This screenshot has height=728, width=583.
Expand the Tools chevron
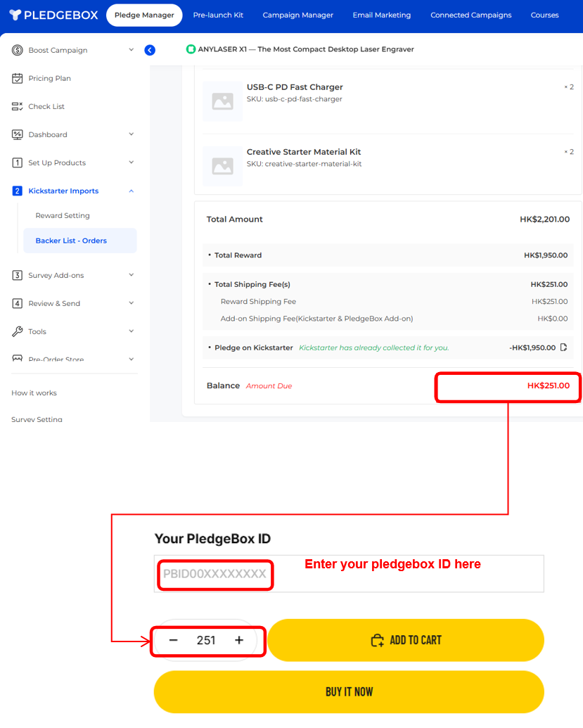(x=132, y=331)
